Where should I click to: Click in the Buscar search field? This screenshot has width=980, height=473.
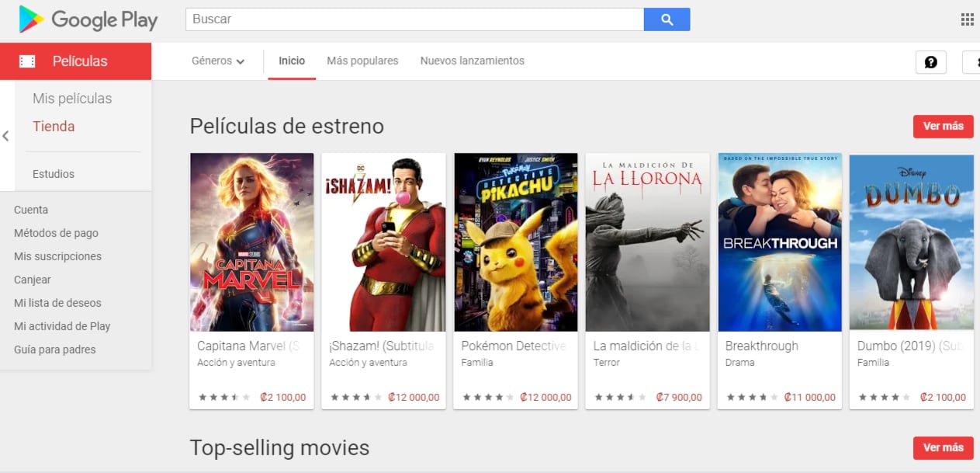[x=414, y=19]
